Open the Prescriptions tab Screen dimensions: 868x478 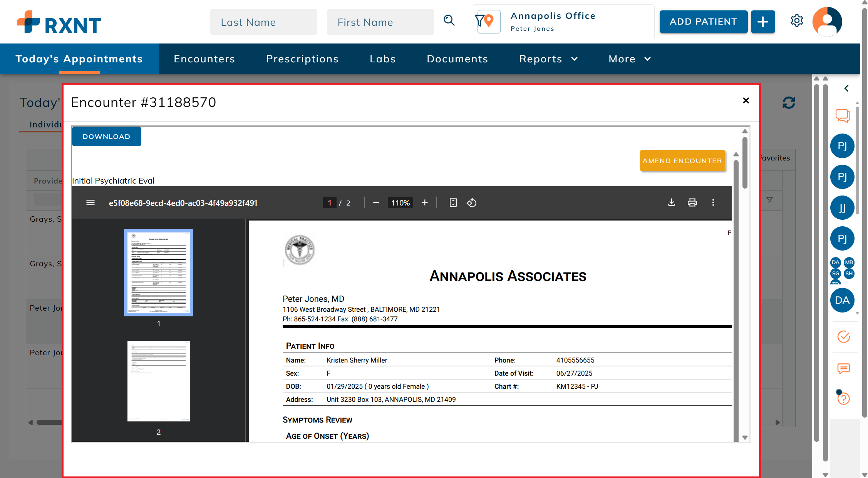[x=302, y=59]
